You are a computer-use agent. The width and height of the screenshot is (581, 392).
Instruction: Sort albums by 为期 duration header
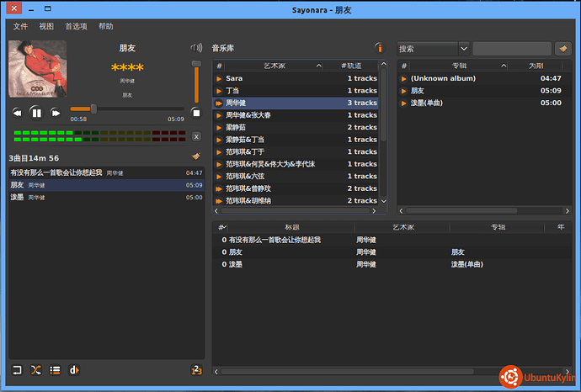[x=536, y=66]
